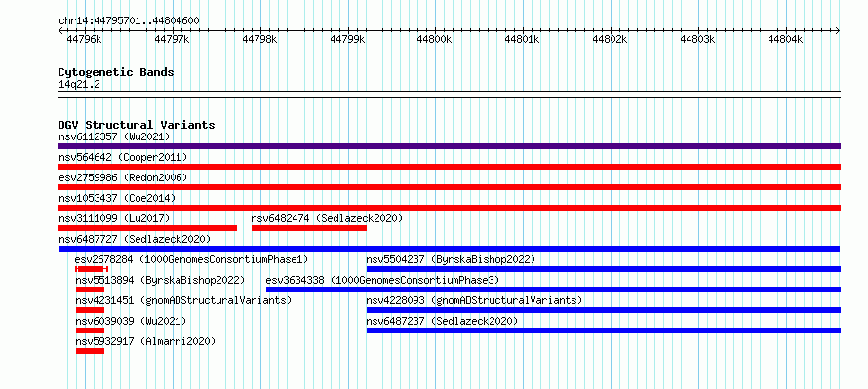Click the red nsv3111099 variant bar
This screenshot has width=868, height=389.
[x=147, y=228]
